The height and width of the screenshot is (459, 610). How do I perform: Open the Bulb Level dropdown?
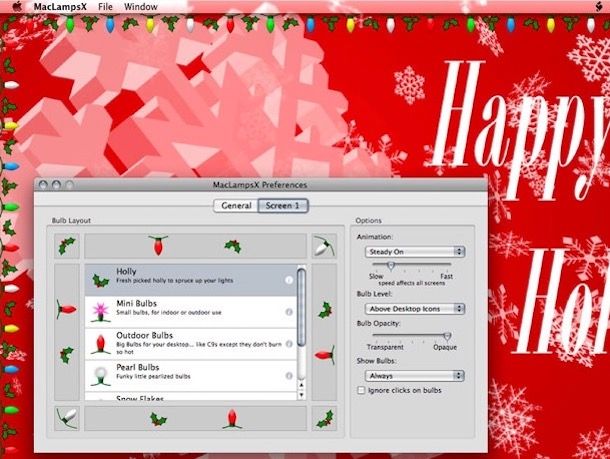coord(415,309)
